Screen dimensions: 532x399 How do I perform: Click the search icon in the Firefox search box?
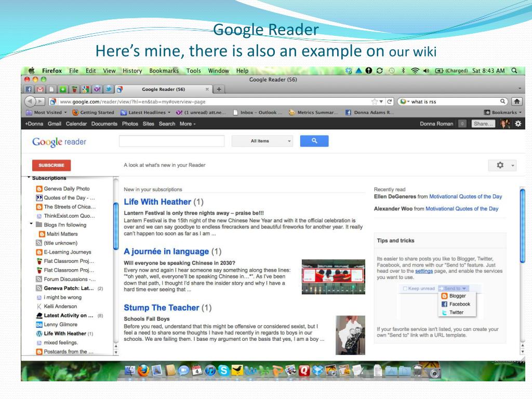[x=502, y=101]
